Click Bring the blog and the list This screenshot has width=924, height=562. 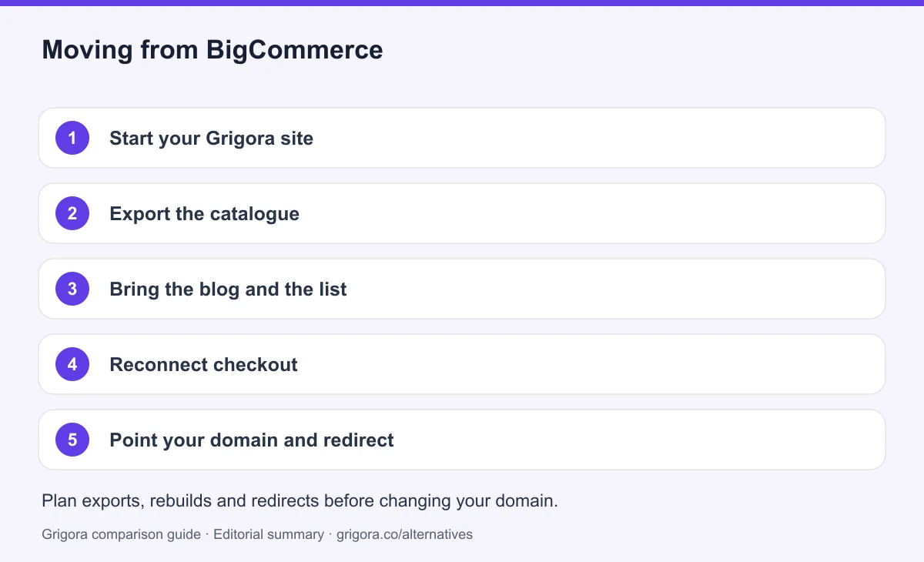click(x=228, y=289)
